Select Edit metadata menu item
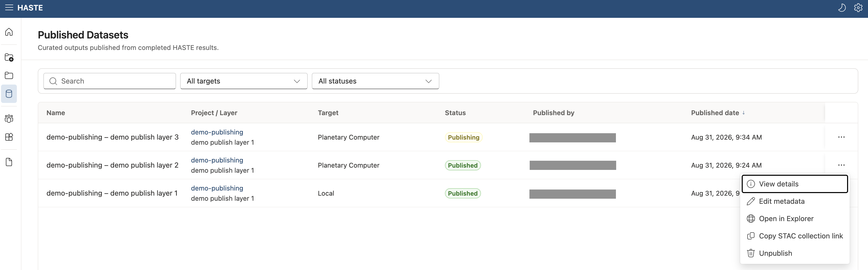 click(x=795, y=201)
